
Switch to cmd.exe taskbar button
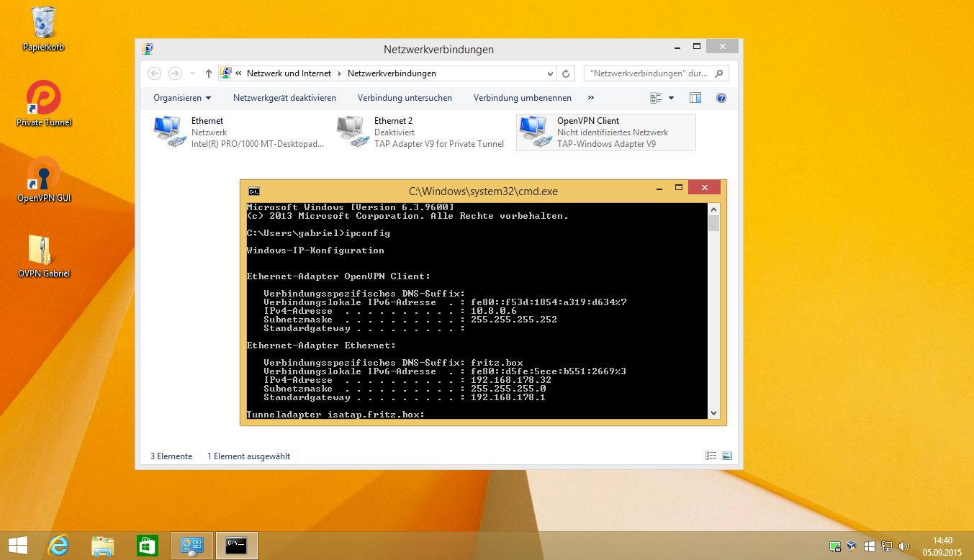click(x=237, y=546)
